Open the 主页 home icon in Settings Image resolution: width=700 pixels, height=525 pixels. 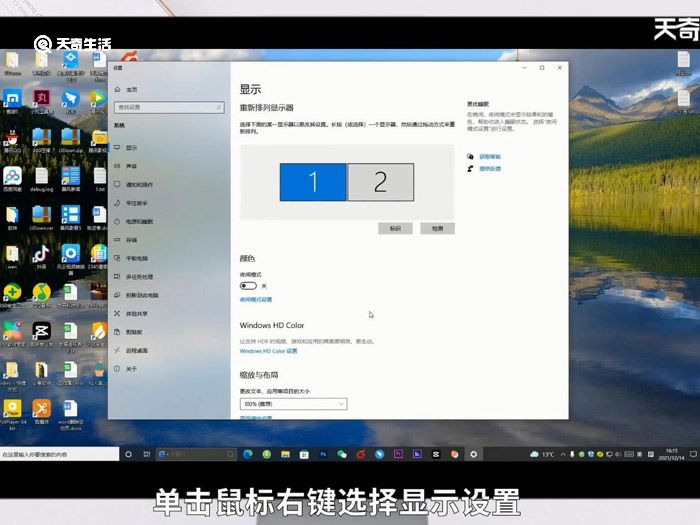[x=117, y=89]
